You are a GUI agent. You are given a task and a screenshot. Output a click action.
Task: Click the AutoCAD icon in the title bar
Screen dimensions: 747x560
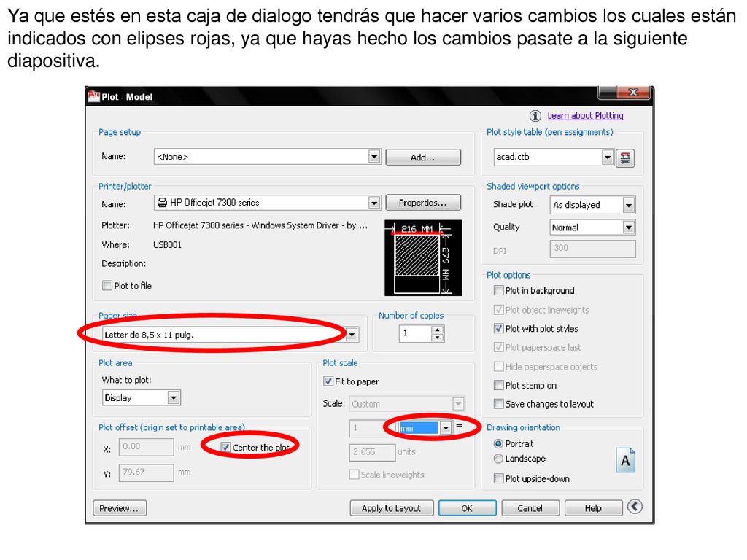click(93, 96)
